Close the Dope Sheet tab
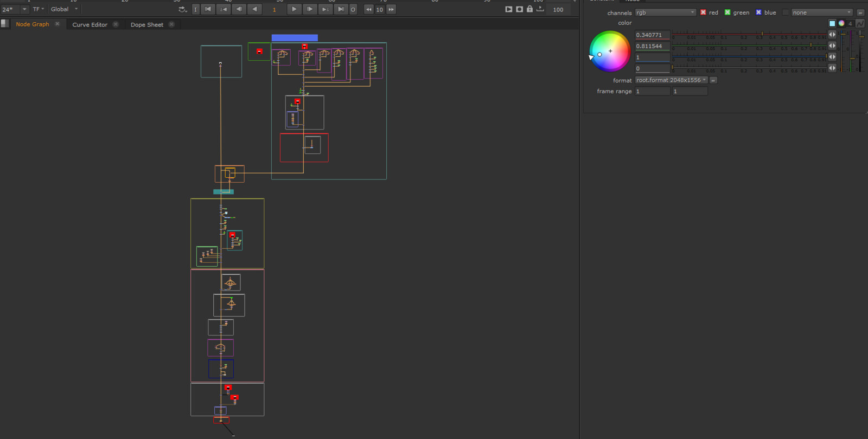This screenshot has width=868, height=439. [172, 24]
